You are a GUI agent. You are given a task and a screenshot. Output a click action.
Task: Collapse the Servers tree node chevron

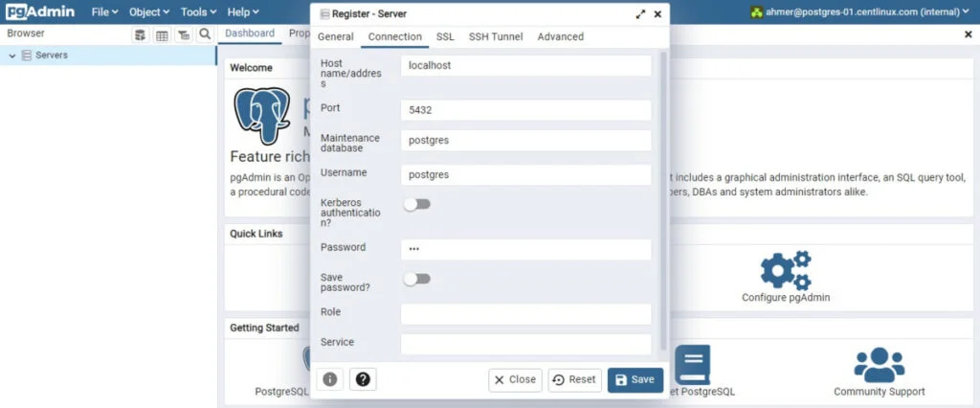click(x=12, y=56)
